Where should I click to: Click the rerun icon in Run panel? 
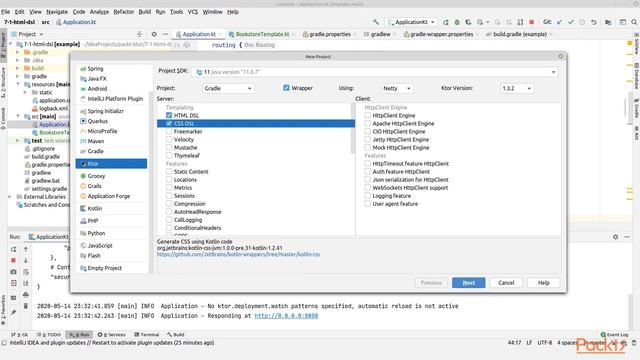[x=13, y=249]
